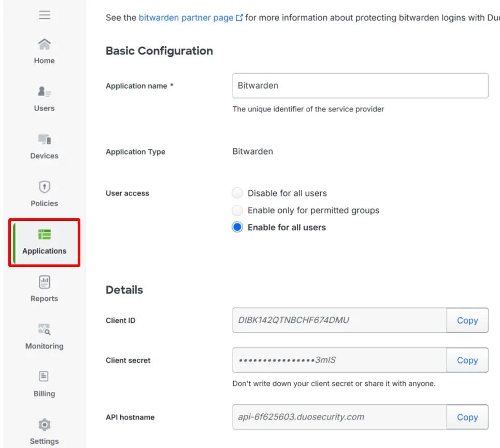The image size is (500, 448).
Task: Click the Client secret label
Action: point(128,360)
